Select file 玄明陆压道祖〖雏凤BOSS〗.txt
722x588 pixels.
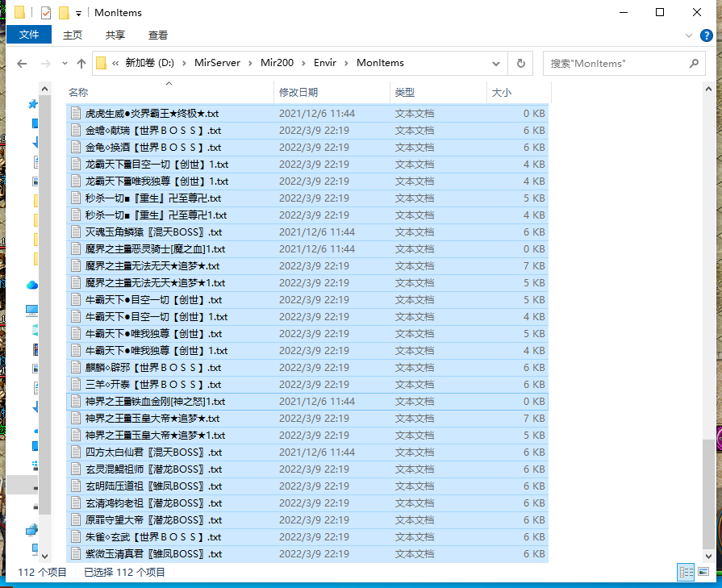coord(307,486)
